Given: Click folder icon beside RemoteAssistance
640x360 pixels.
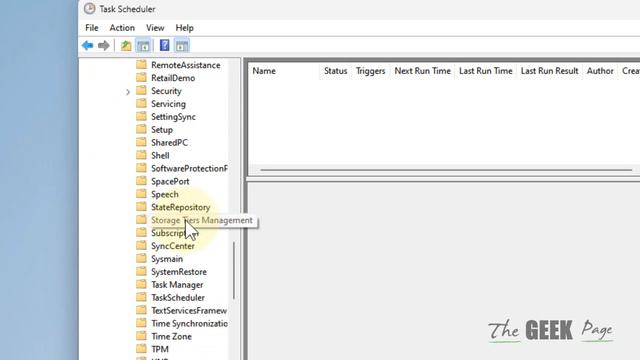Looking at the screenshot, I should (141, 64).
